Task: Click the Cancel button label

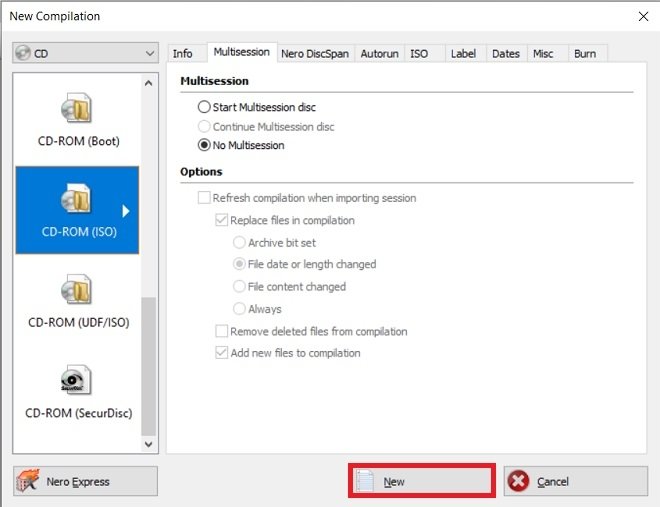Action: click(x=553, y=481)
